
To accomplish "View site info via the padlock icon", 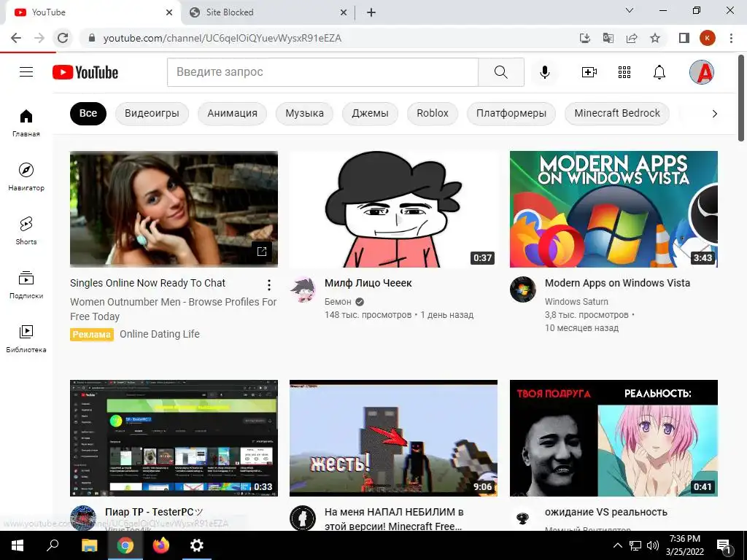I will pos(92,38).
